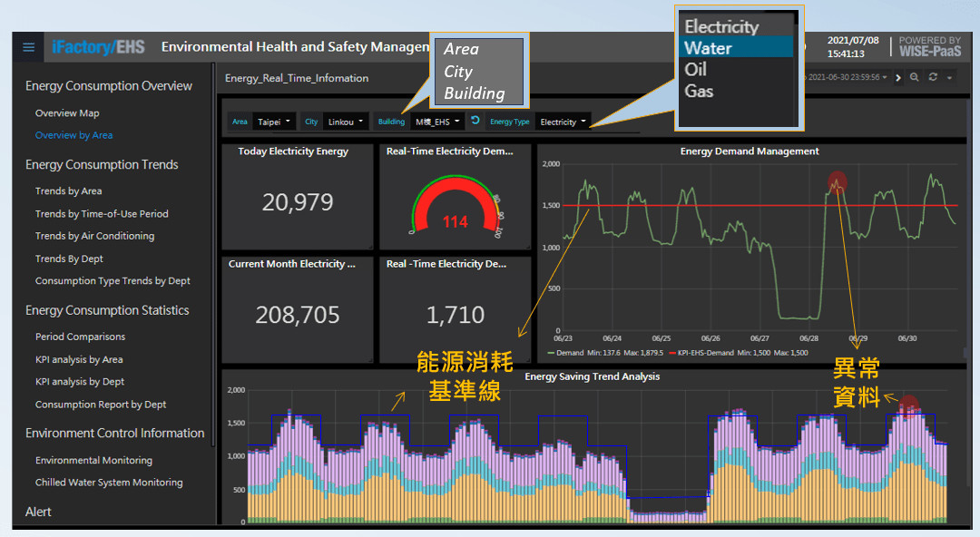Open KPI analysis by Area
The image size is (980, 537).
pyautogui.click(x=79, y=359)
